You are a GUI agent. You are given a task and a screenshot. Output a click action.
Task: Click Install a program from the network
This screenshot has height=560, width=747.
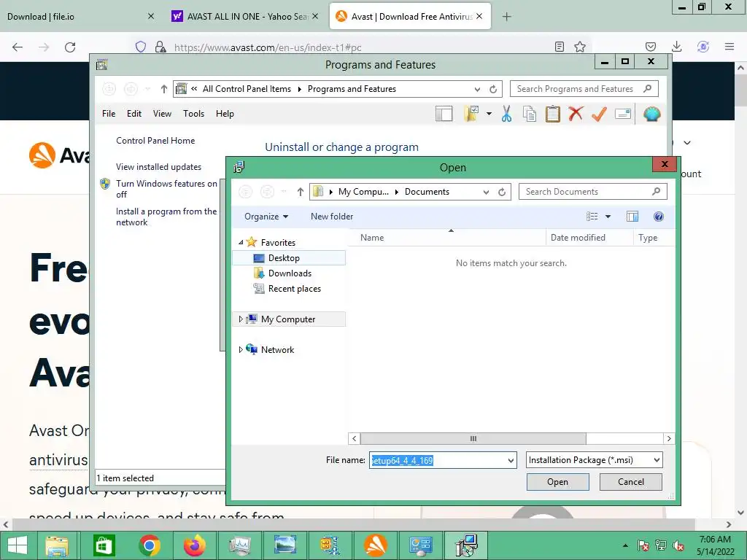pyautogui.click(x=166, y=217)
